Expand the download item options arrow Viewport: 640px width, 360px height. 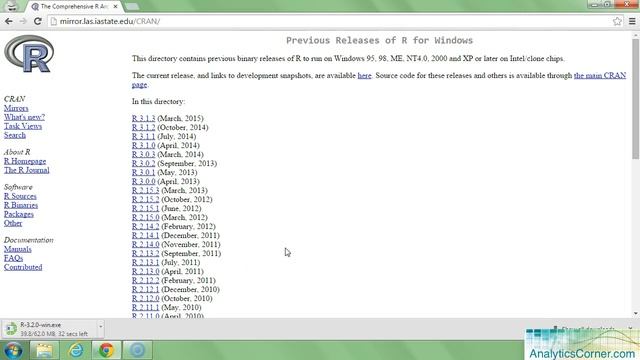coord(100,327)
